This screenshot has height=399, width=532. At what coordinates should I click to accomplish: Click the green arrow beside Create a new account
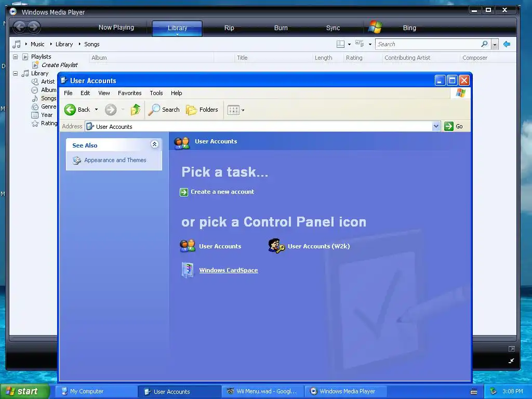click(184, 192)
